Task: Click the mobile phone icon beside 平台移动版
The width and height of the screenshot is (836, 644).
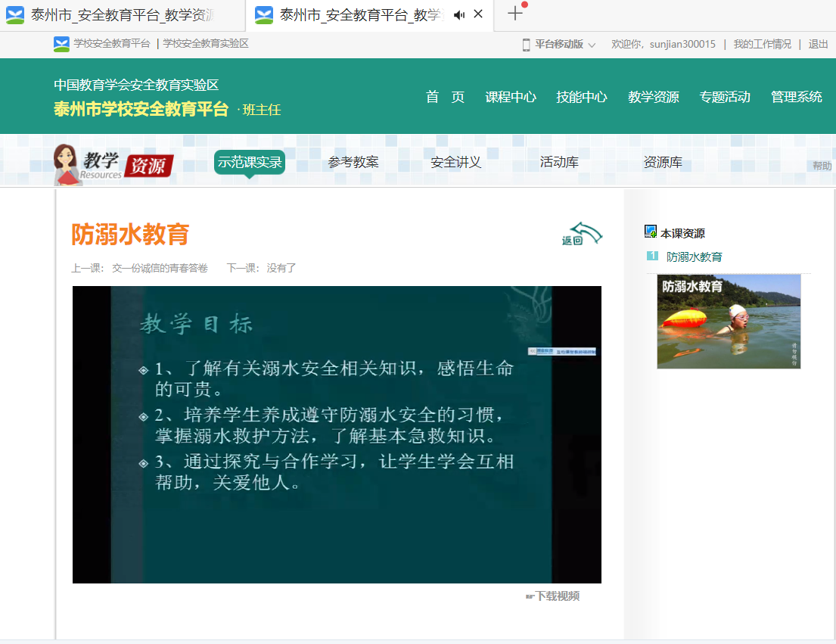Action: tap(527, 45)
